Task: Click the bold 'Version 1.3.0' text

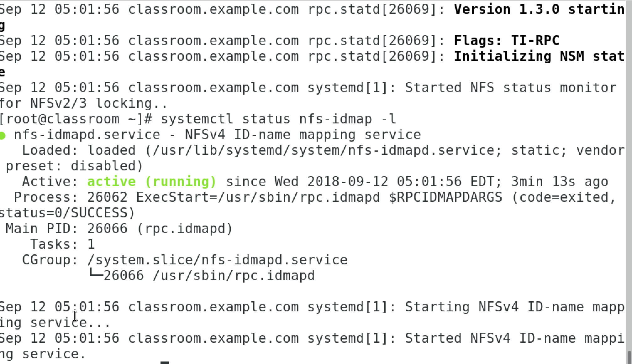Action: point(507,9)
